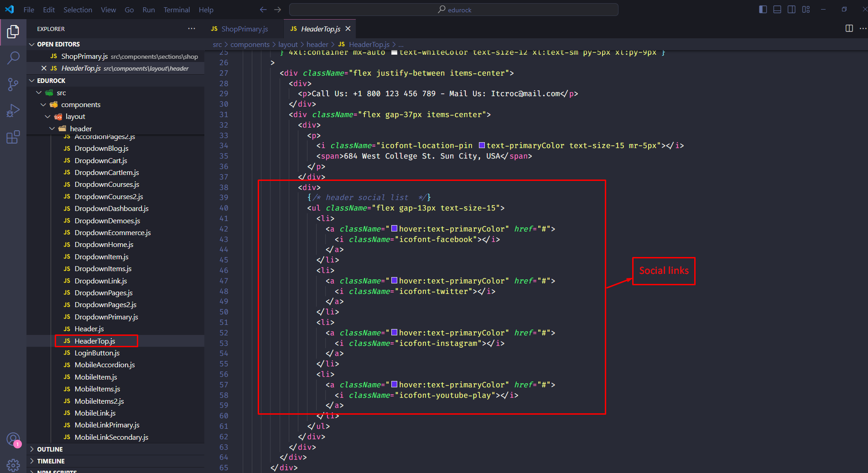This screenshot has height=473, width=868.
Task: Expand the Timeline section
Action: 115,461
